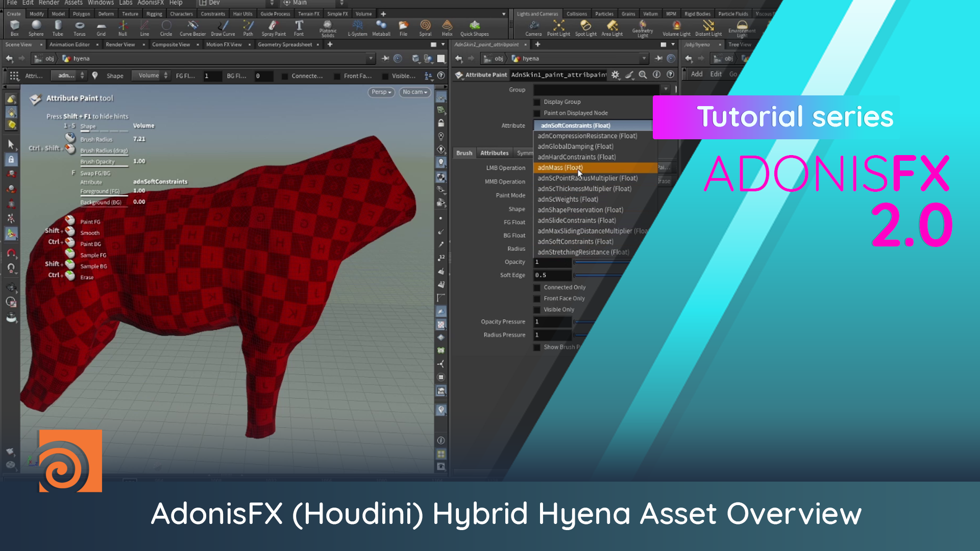Click the Attribute dropdown showing adnSoftConstraints
Image resolution: width=980 pixels, height=551 pixels.
tap(593, 126)
